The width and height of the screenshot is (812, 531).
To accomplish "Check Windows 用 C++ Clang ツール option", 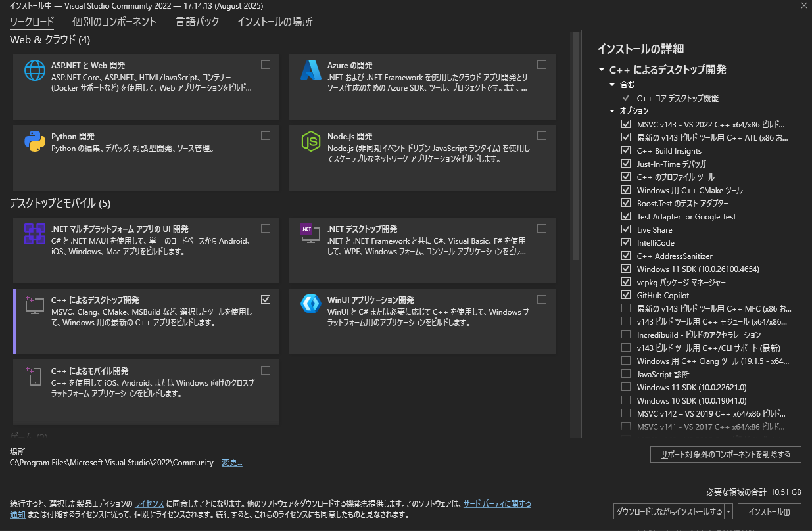I will pos(626,361).
